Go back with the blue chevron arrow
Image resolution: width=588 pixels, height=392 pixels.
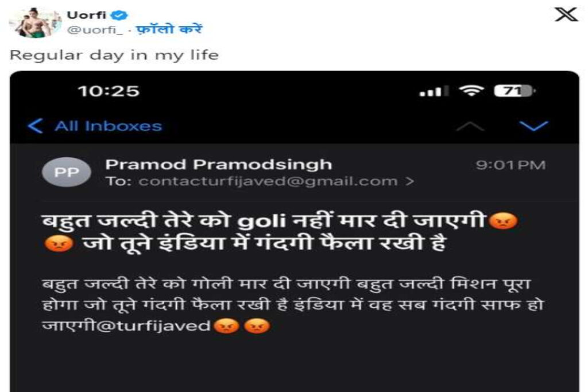pyautogui.click(x=36, y=126)
